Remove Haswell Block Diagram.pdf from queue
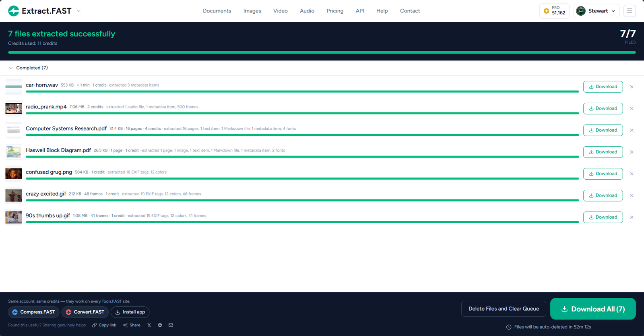The image size is (644, 336). 632,152
